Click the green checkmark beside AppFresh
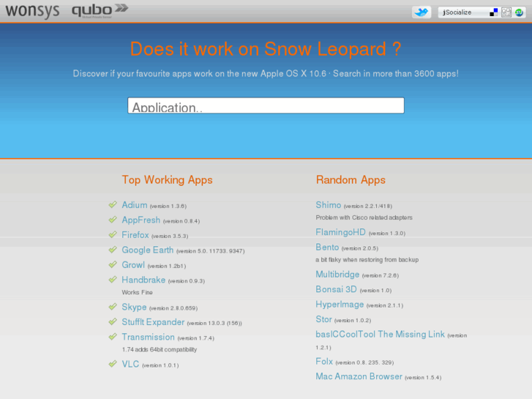This screenshot has width=532, height=399. pos(113,220)
